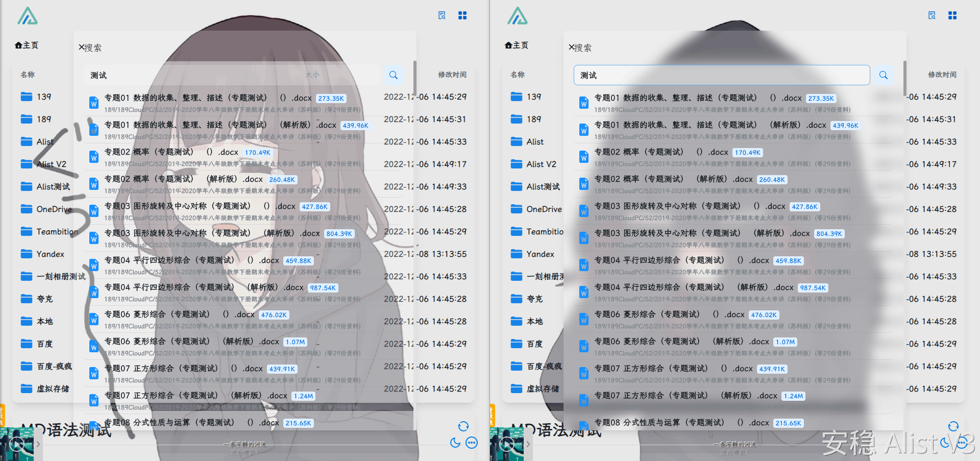980x461 pixels.
Task: Click the search input field in right panel
Action: [x=722, y=75]
